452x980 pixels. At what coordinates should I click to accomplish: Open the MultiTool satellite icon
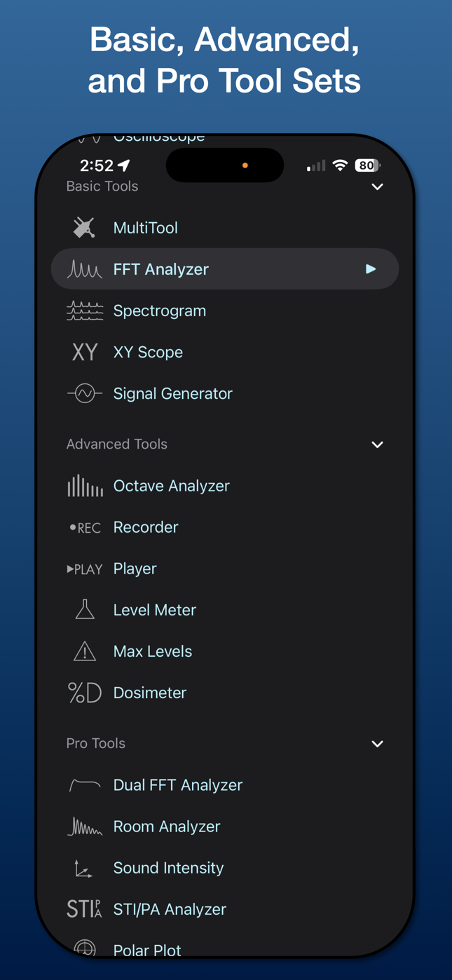click(84, 228)
